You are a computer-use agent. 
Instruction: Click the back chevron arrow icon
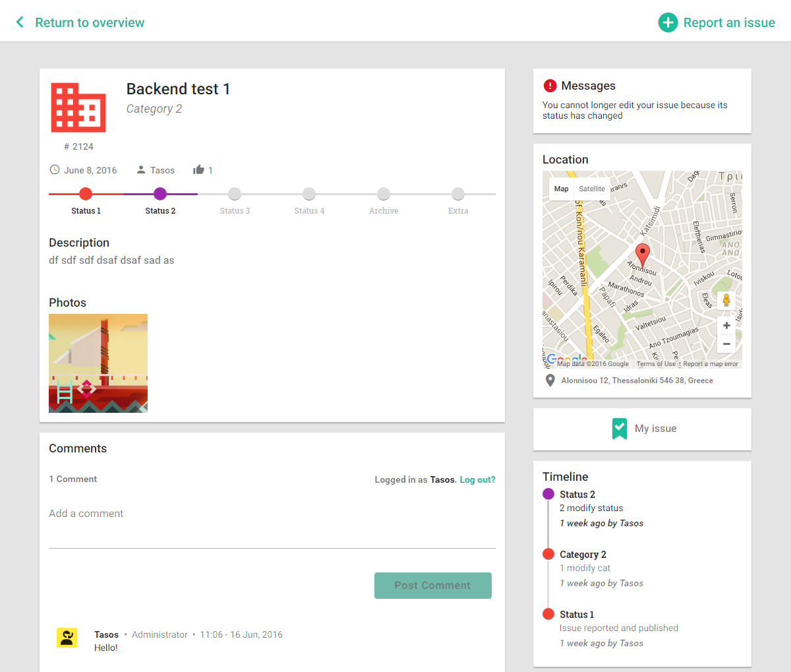(20, 22)
